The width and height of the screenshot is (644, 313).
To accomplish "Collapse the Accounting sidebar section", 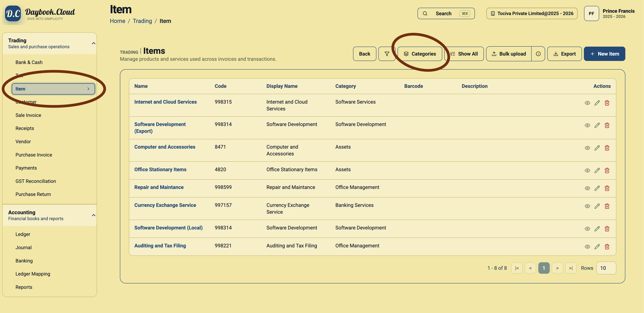I will [x=94, y=215].
